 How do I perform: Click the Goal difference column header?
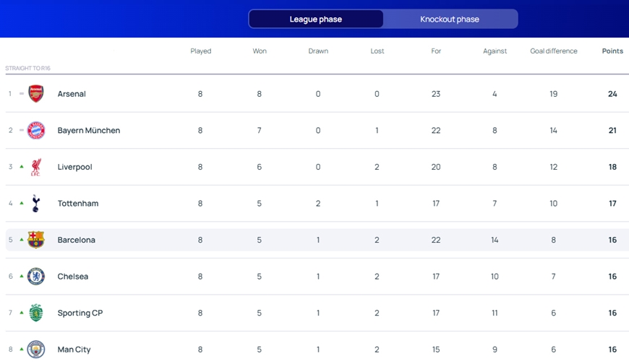(553, 51)
